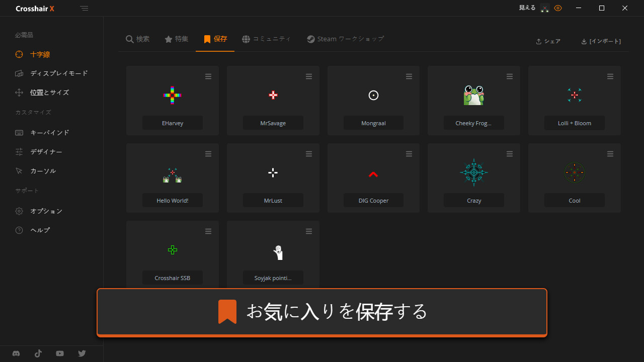Select the Cheeky Frog crosshair image

[x=473, y=95]
